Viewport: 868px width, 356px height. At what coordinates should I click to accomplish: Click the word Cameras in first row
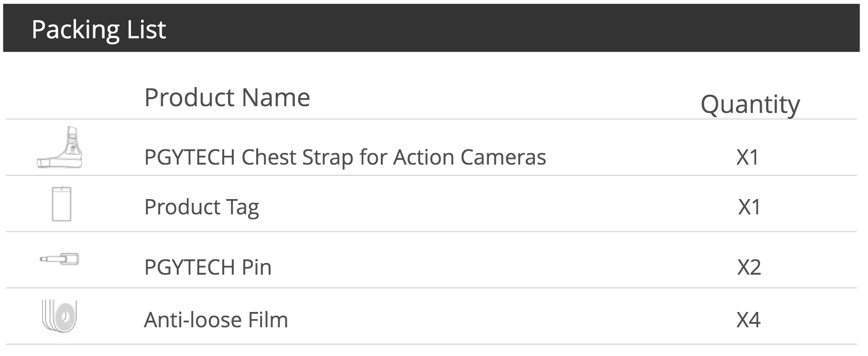[x=503, y=157]
